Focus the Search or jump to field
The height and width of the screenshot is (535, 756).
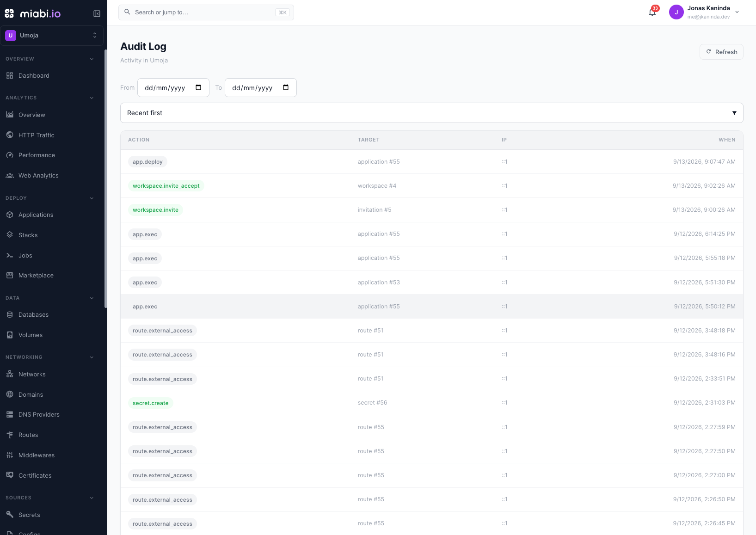point(206,12)
